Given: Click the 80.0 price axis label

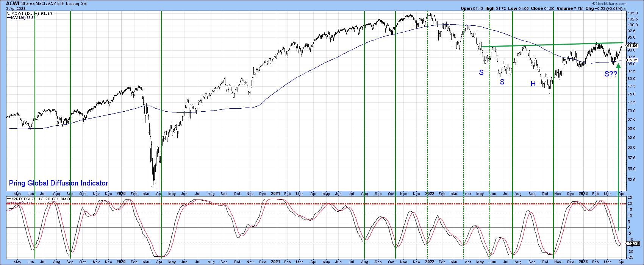Looking at the screenshot, I should [x=631, y=79].
